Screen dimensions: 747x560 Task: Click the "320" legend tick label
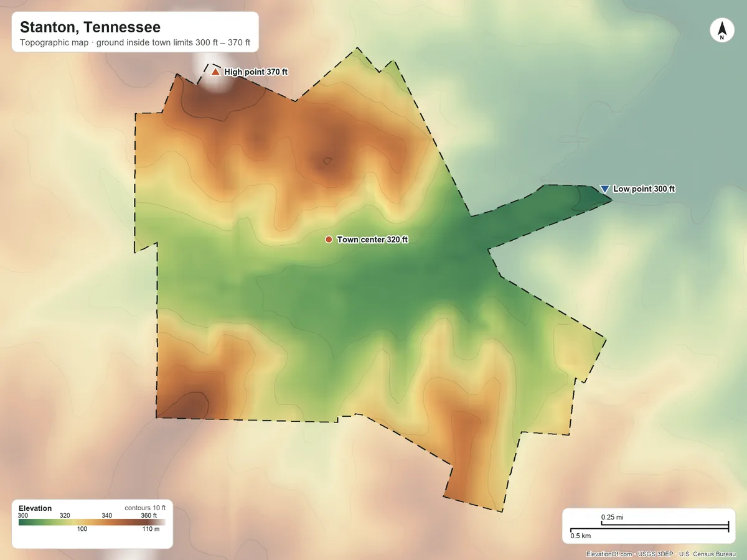(x=65, y=515)
